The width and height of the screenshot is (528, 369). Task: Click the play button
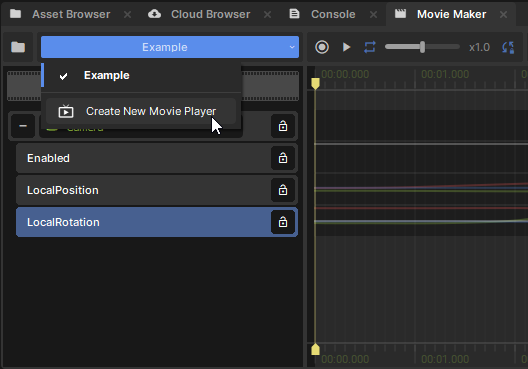coord(346,47)
